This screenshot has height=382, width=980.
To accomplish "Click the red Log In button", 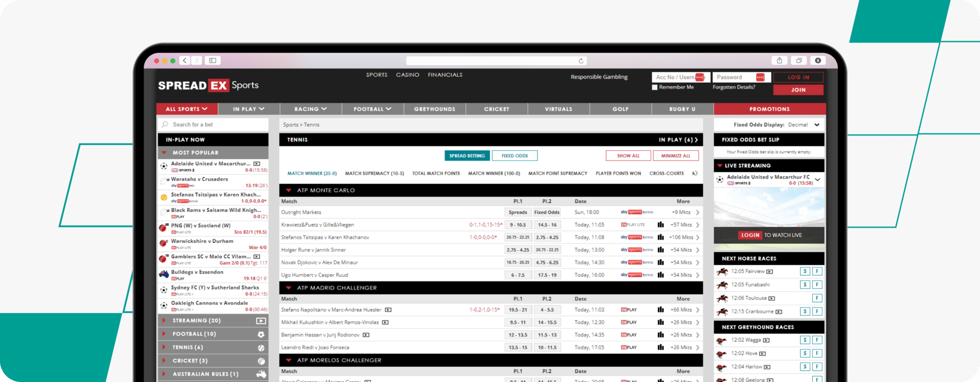I will [x=799, y=77].
